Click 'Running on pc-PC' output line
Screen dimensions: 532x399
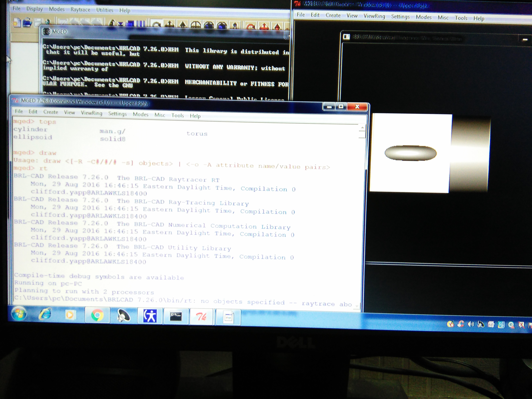[x=48, y=283]
